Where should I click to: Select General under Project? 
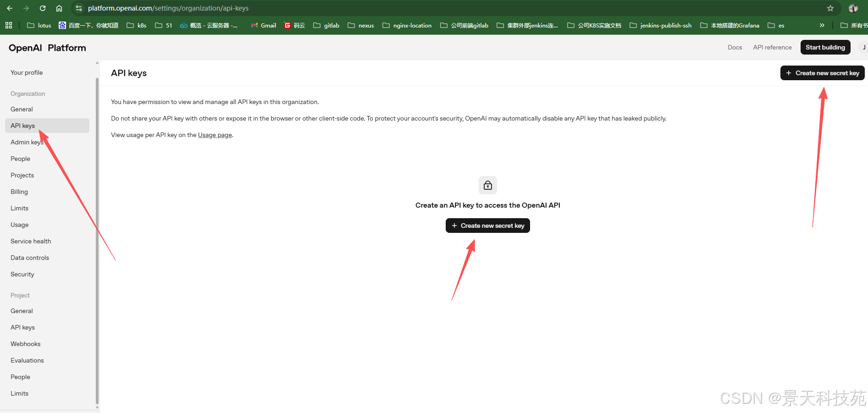[22, 311]
